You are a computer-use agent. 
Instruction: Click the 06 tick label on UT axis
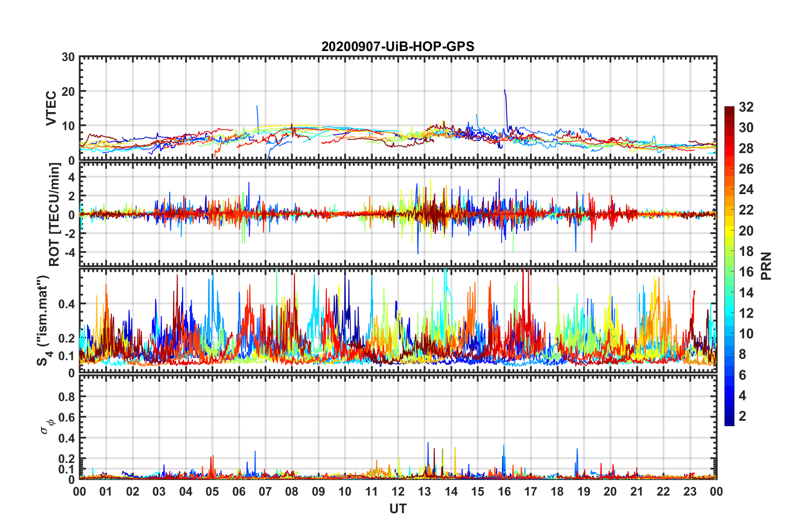click(239, 491)
